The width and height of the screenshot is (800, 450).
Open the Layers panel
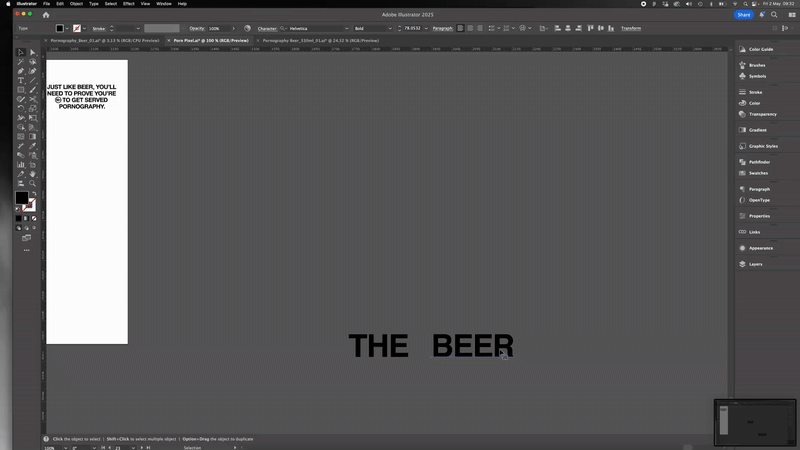pos(755,264)
